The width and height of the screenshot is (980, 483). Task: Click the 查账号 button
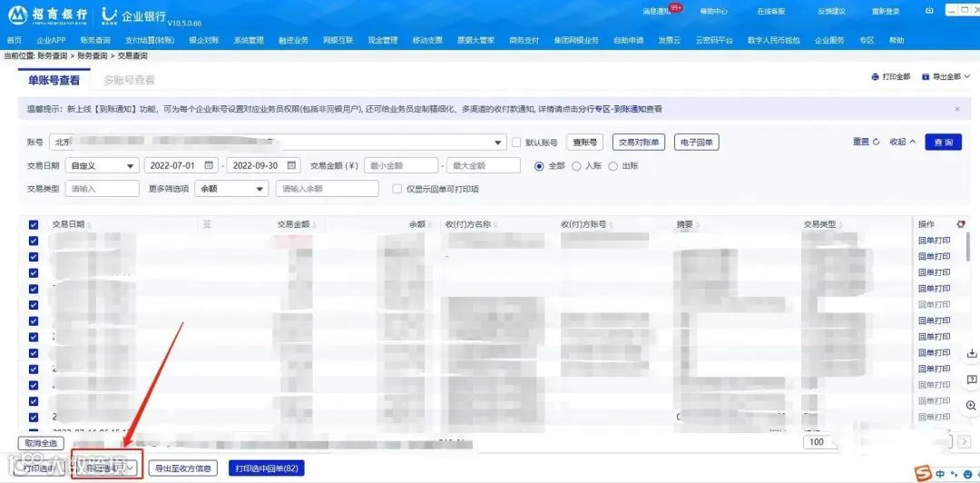(x=585, y=142)
